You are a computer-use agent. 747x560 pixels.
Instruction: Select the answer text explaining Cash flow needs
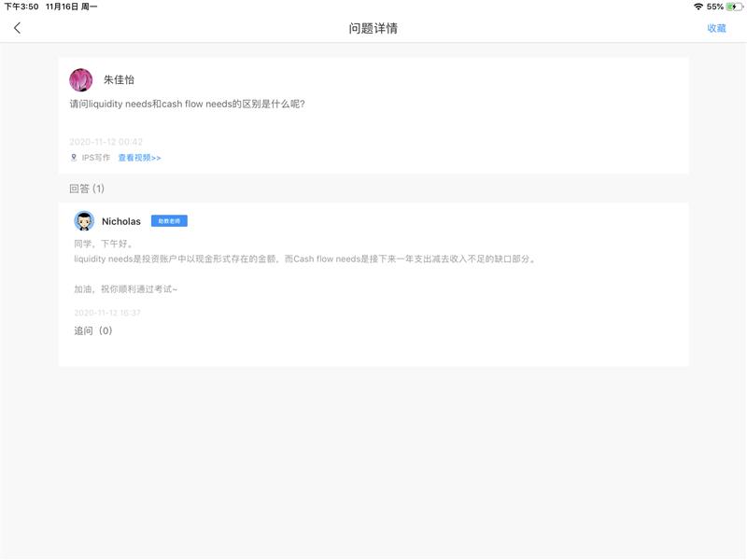click(304, 259)
